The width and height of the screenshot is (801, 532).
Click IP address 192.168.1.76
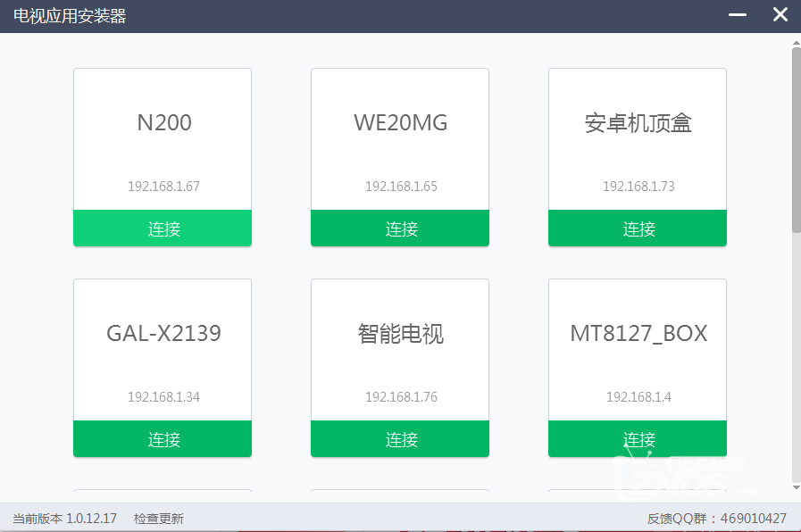pyautogui.click(x=401, y=396)
